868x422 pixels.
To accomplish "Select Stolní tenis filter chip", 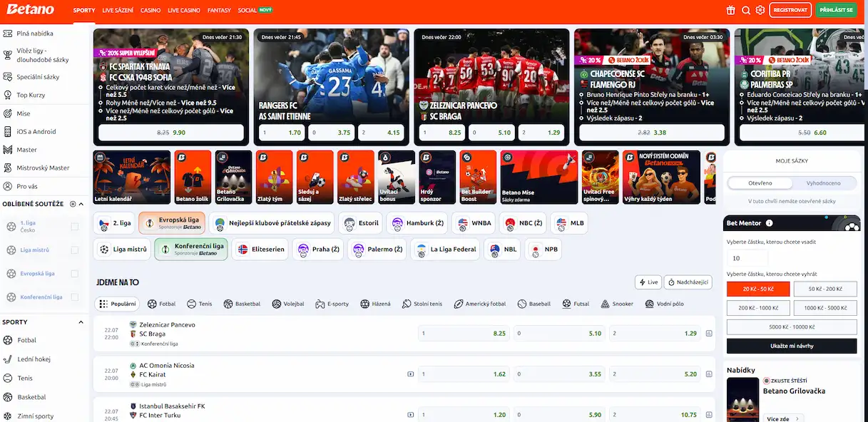I will 422,304.
